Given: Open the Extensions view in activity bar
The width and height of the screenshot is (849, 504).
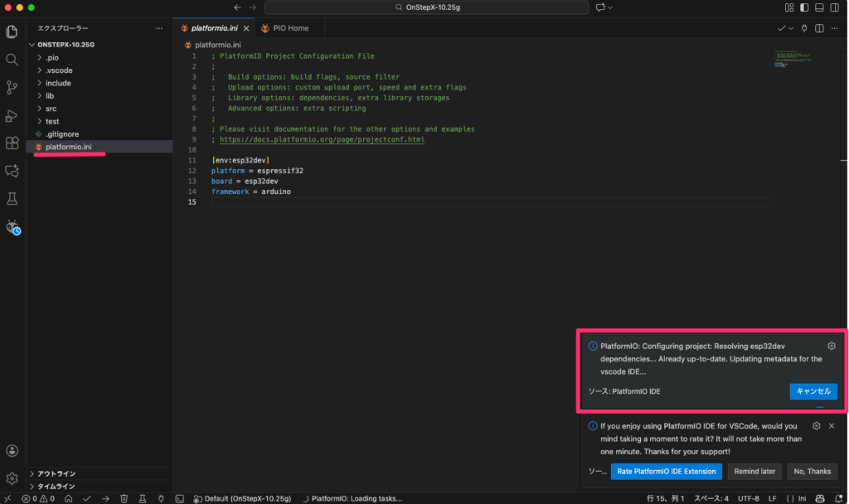Looking at the screenshot, I should (x=12, y=143).
